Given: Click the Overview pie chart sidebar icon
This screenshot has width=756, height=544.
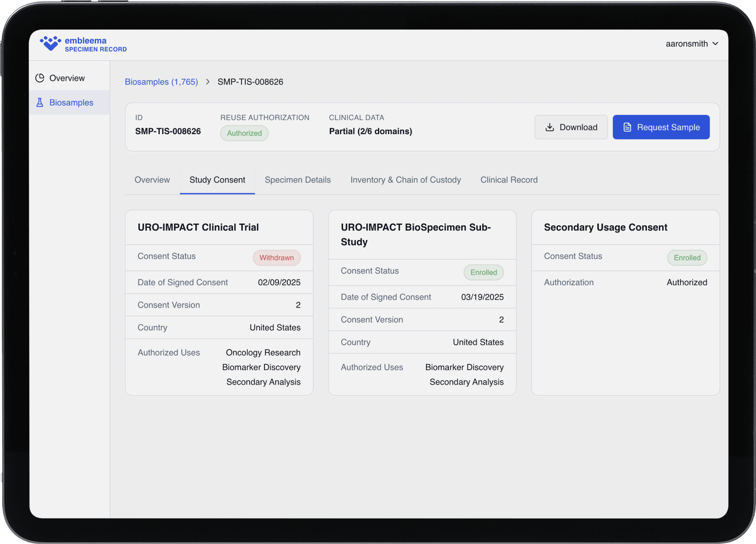Looking at the screenshot, I should click(x=40, y=78).
